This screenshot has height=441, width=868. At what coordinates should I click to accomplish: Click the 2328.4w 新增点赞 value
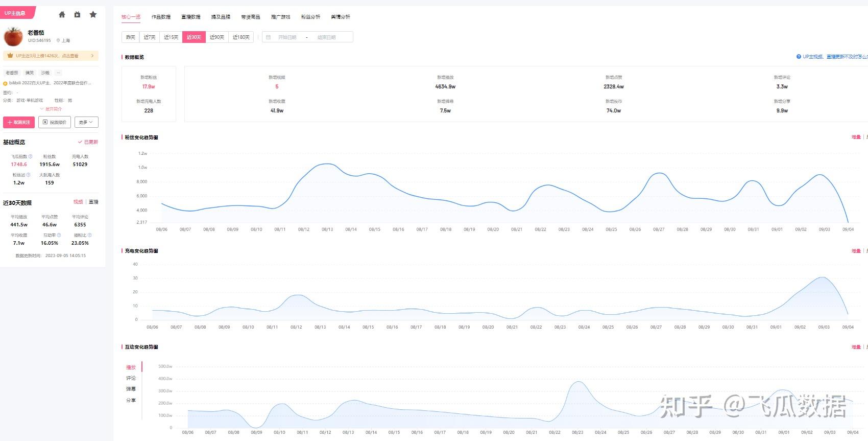(614, 87)
